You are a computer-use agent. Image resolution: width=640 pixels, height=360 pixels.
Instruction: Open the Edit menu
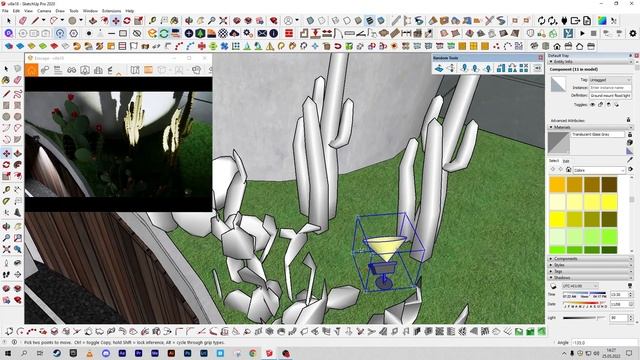[16, 11]
